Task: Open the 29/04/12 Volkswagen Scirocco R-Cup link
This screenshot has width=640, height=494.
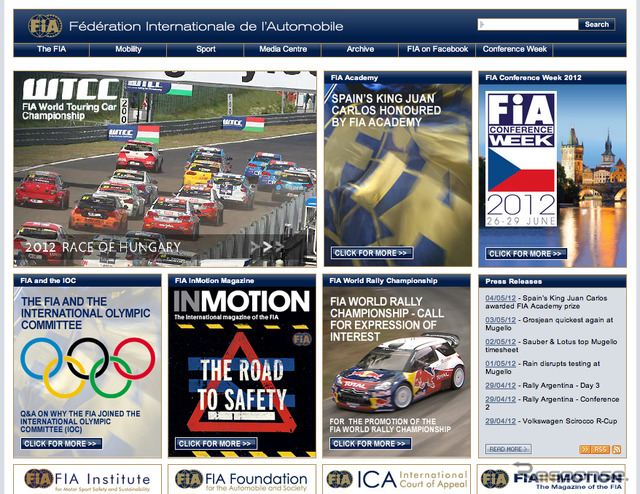Action: point(500,421)
